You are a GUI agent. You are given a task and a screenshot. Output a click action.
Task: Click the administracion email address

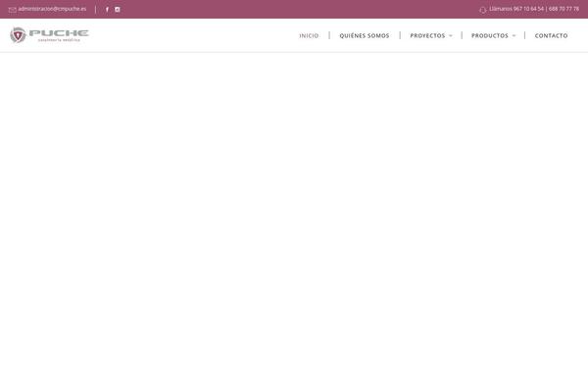point(52,9)
